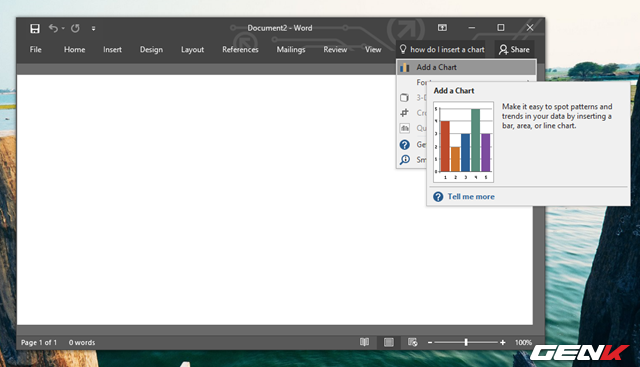Click the Page 1 of 1 status indicator
Screen dimensions: 640x367
[39, 343]
